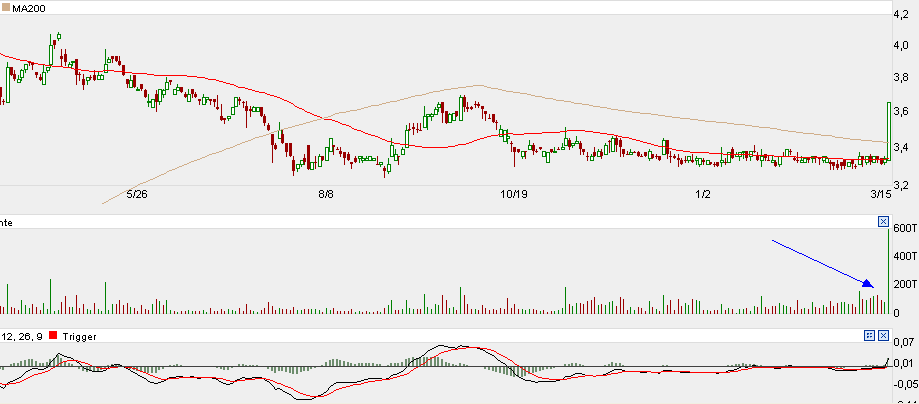Click the red Trigger legend swatch
919x404 pixels.
53,336
